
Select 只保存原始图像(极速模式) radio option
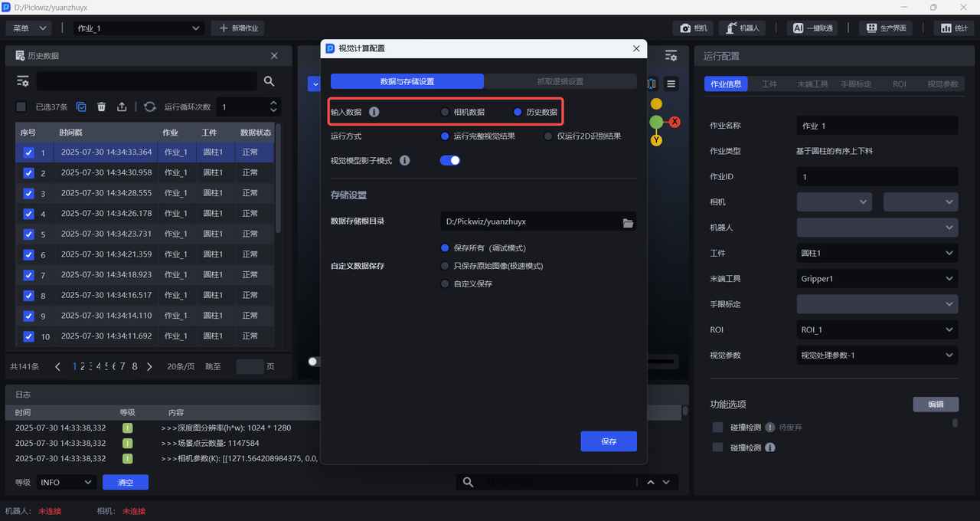445,266
